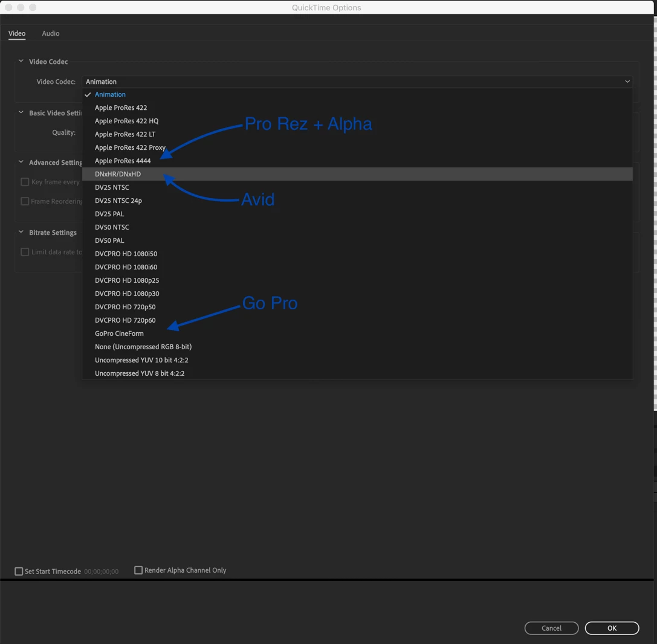Choose None (Uncompressed RGB 8-bit)
The height and width of the screenshot is (644, 657).
click(357, 347)
